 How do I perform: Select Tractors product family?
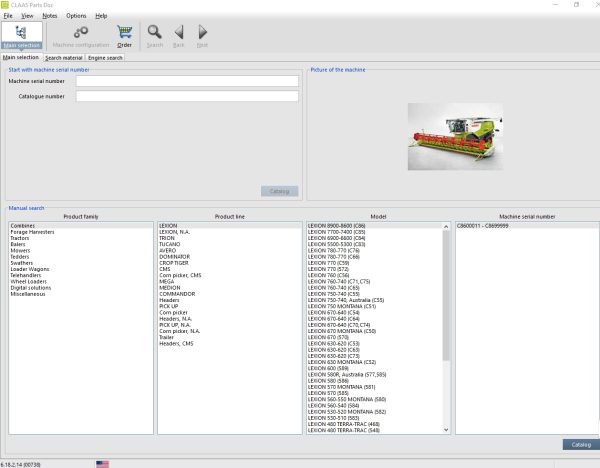(x=81, y=238)
